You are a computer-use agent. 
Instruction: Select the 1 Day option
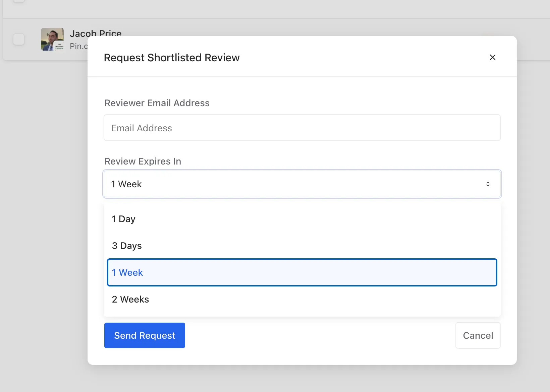[302, 219]
